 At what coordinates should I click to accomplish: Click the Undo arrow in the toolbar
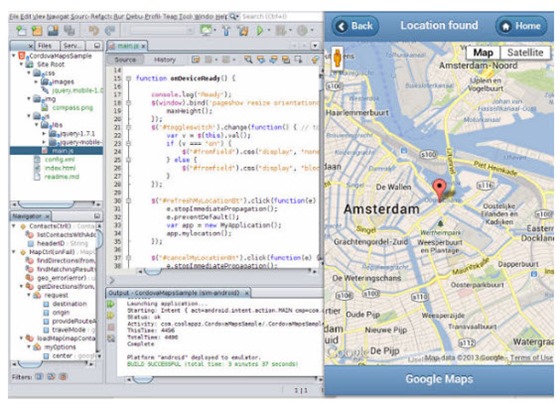click(94, 31)
